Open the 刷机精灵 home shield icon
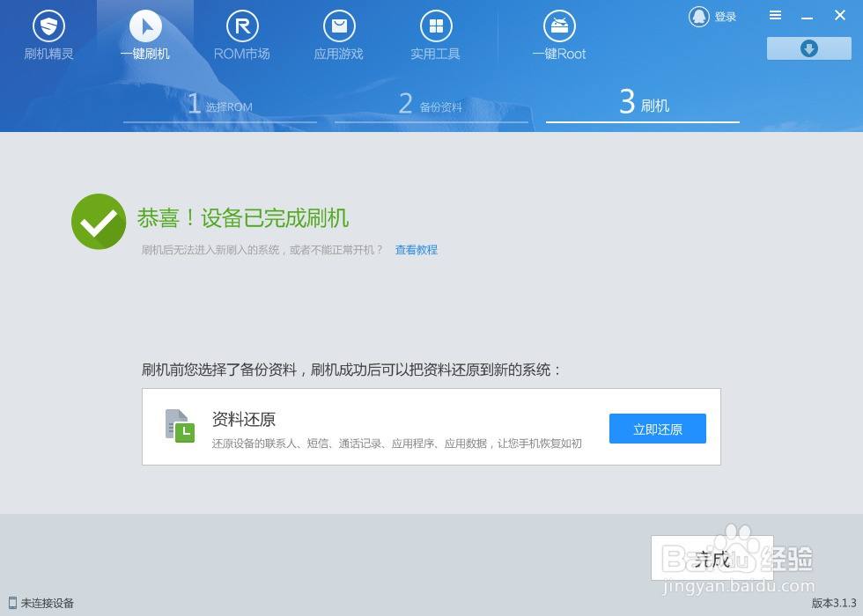863x616 pixels. coord(48,26)
